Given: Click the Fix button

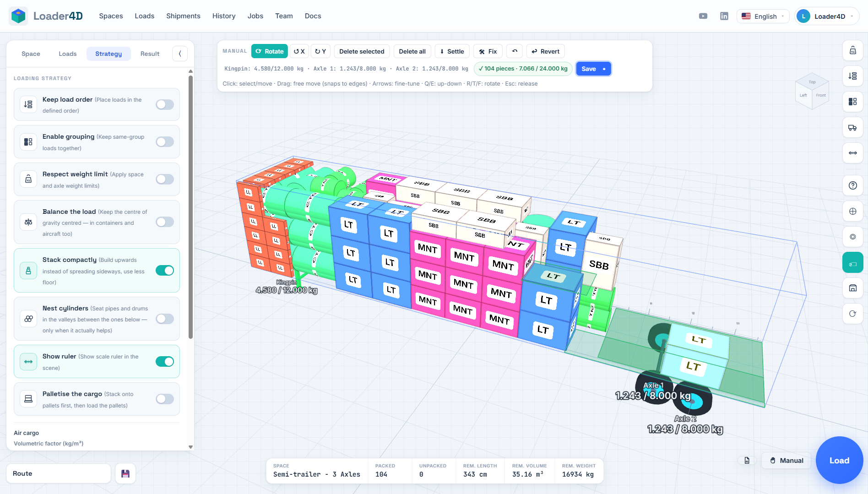Looking at the screenshot, I should (488, 51).
